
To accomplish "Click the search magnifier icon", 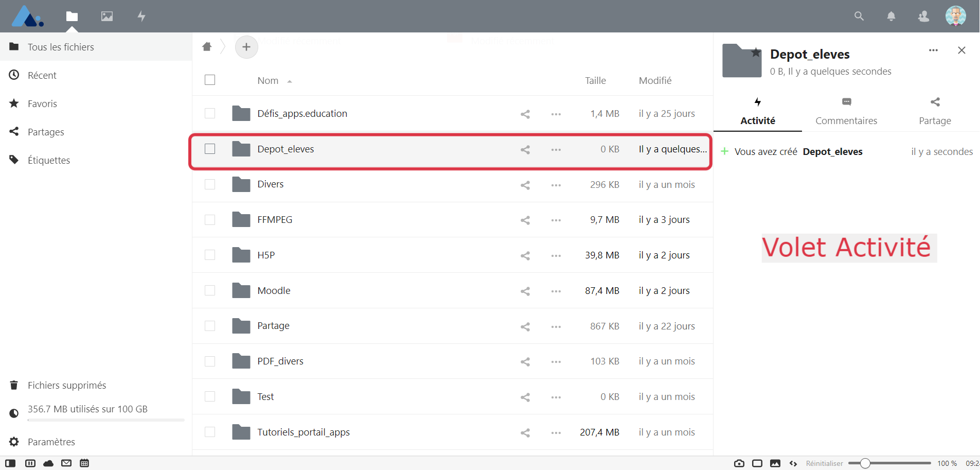I will [x=859, y=16].
